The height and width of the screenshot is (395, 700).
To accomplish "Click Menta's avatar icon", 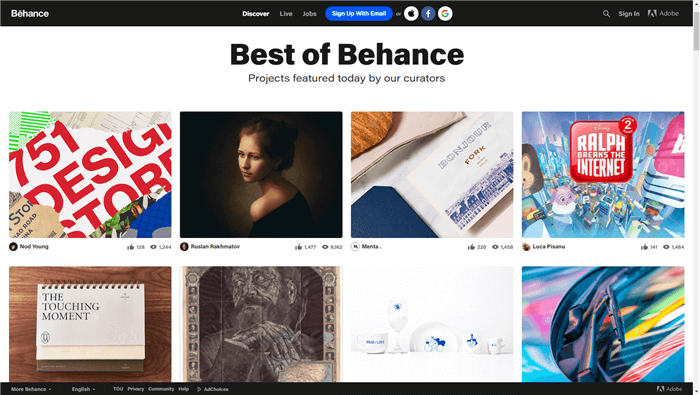I will 355,247.
